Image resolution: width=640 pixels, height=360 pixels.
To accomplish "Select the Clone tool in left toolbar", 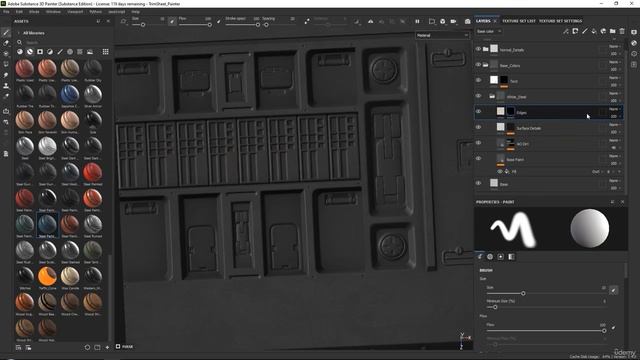I will point(6,86).
